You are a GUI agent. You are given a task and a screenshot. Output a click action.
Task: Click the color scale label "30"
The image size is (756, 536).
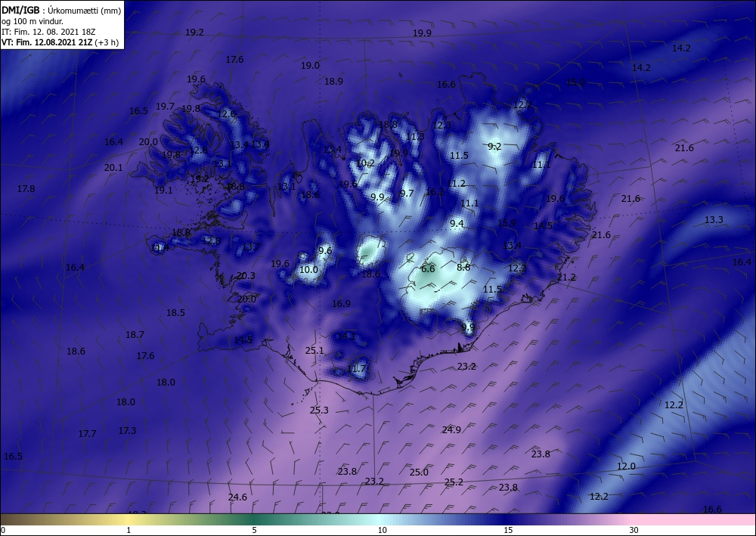coord(634,530)
